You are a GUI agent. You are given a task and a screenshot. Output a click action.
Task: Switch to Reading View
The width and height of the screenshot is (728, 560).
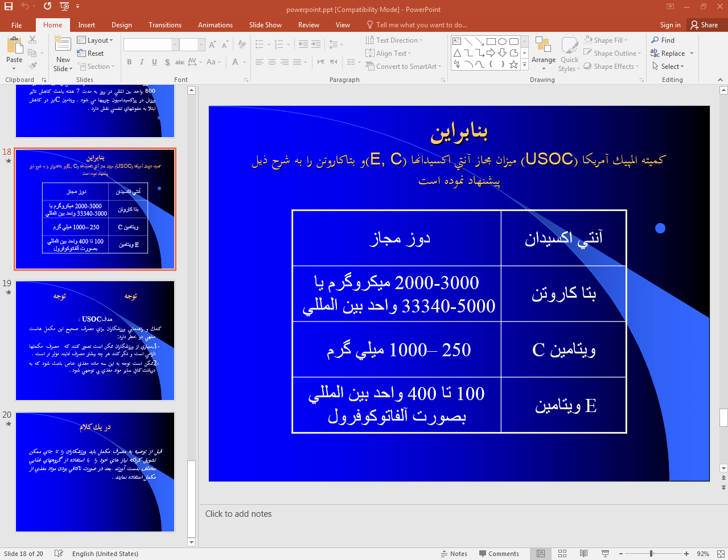pos(583,554)
